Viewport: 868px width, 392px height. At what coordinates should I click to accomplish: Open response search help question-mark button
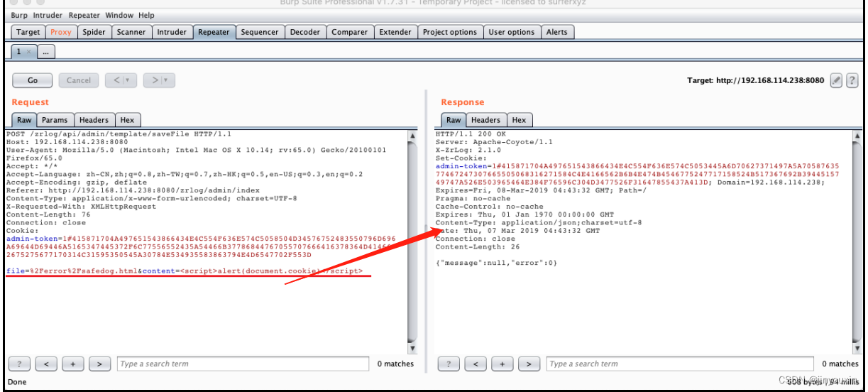point(449,364)
